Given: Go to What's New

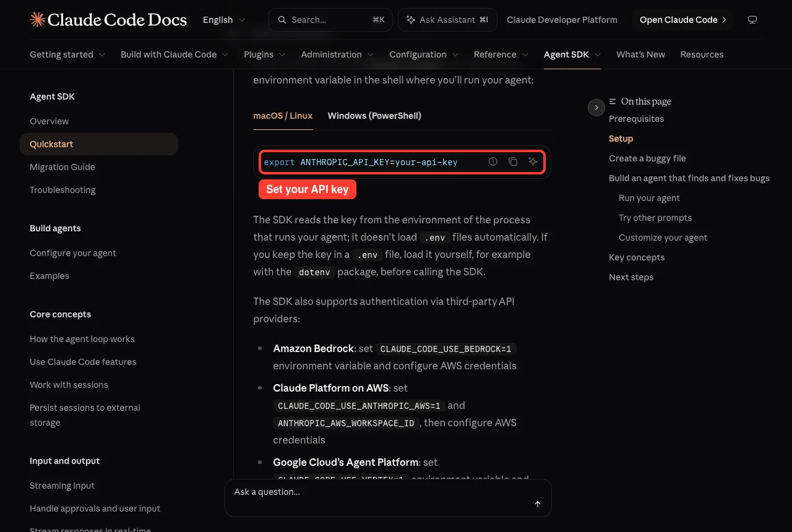Looking at the screenshot, I should point(640,54).
